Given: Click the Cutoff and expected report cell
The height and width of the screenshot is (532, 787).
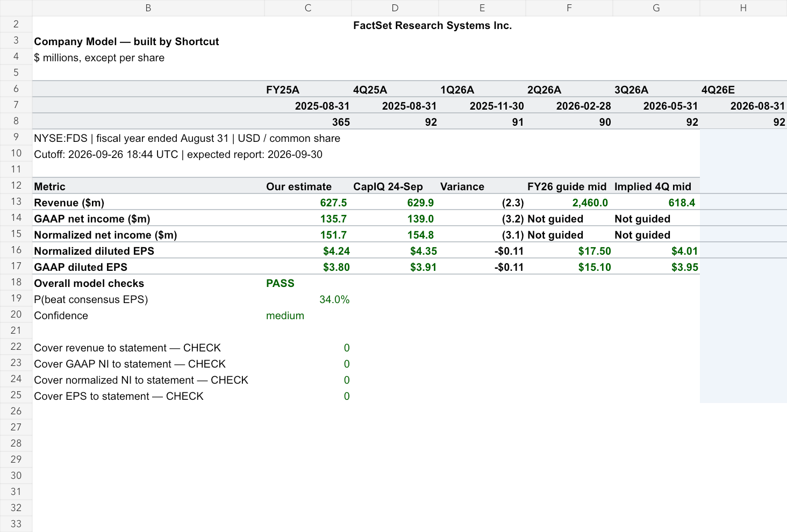Looking at the screenshot, I should [x=178, y=154].
